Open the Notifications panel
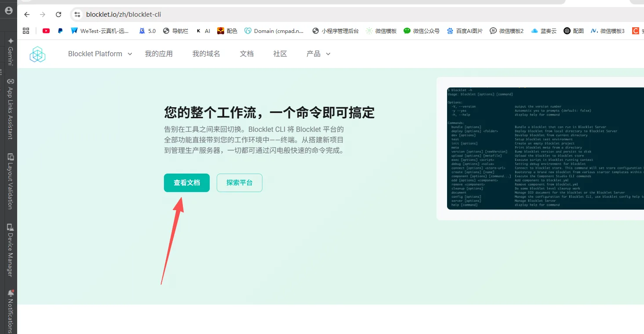644x334 pixels. [x=11, y=311]
